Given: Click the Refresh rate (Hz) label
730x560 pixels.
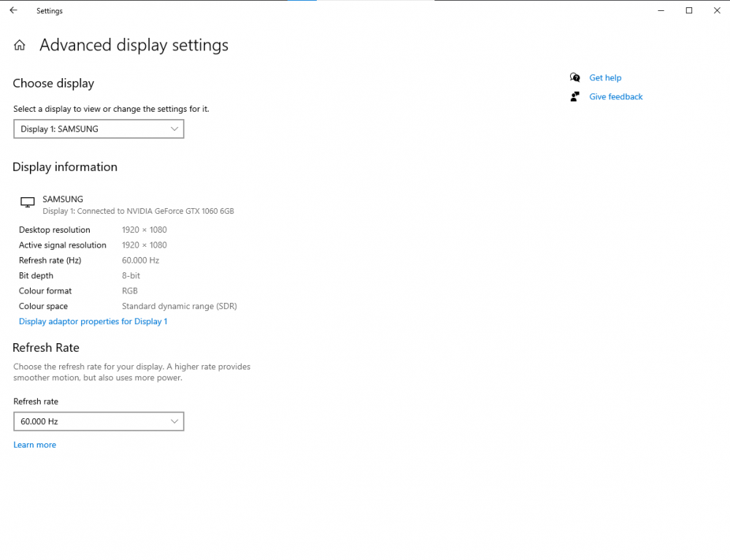Looking at the screenshot, I should (50, 260).
